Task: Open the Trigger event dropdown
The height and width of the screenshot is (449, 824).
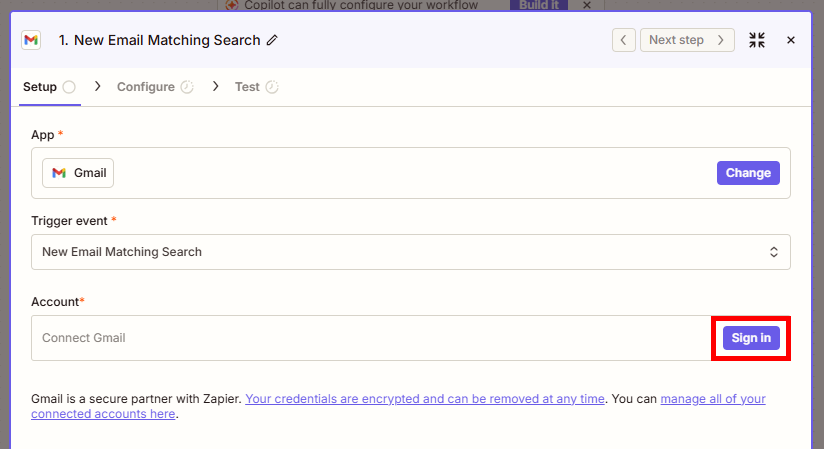Action: pyautogui.click(x=410, y=252)
